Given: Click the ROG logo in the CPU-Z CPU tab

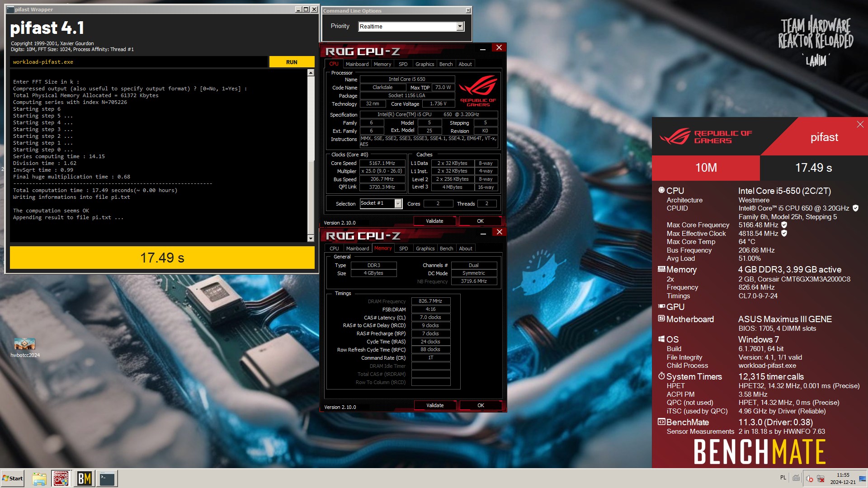Looking at the screenshot, I should pyautogui.click(x=478, y=91).
